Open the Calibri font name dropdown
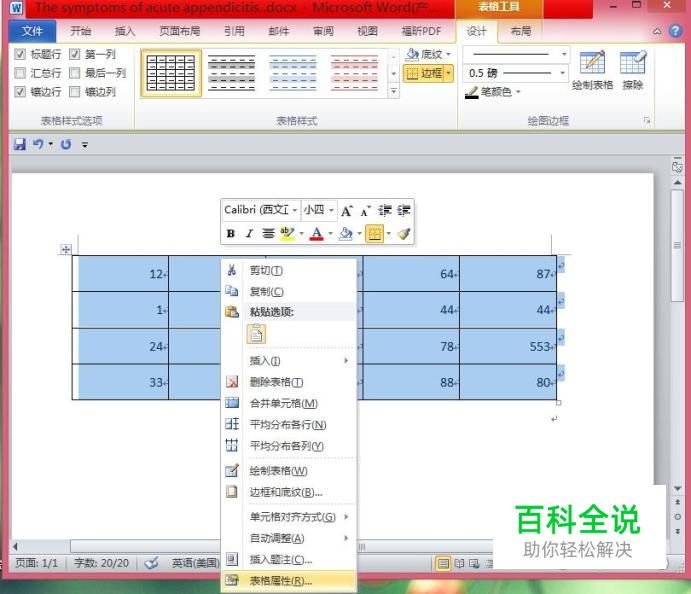691x594 pixels. pyautogui.click(x=294, y=210)
